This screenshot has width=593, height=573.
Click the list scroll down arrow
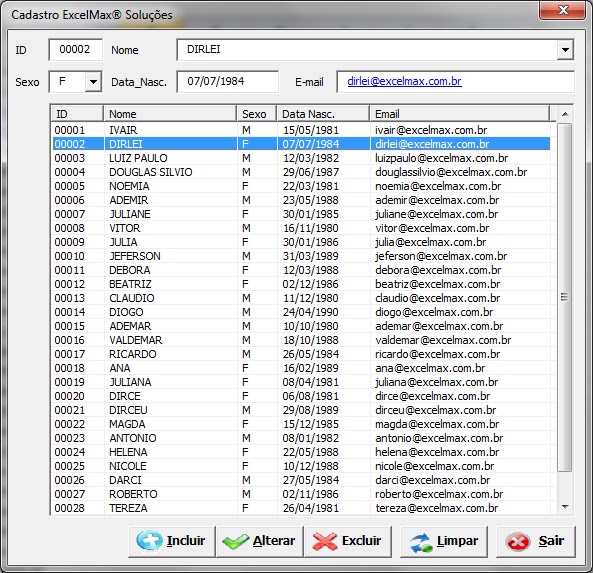[565, 507]
